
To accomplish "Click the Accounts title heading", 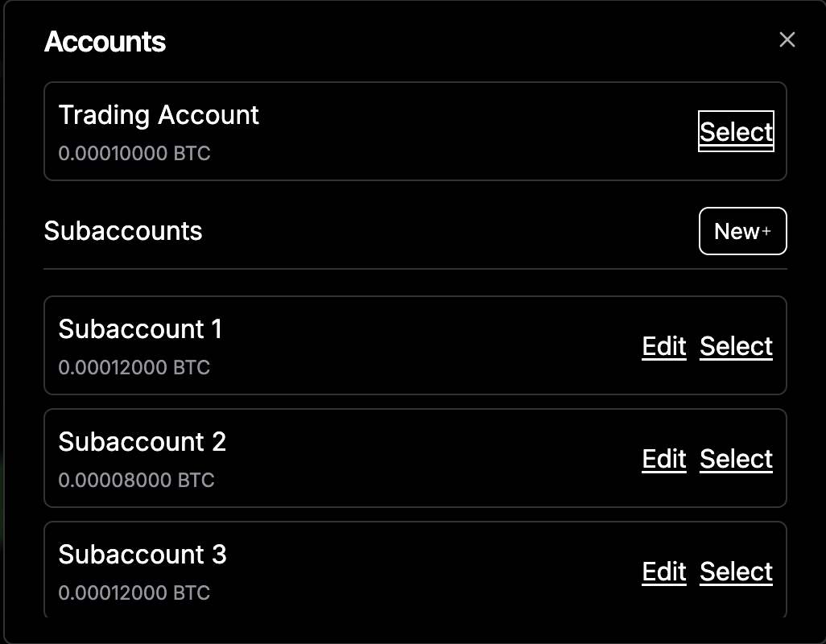I will [105, 42].
